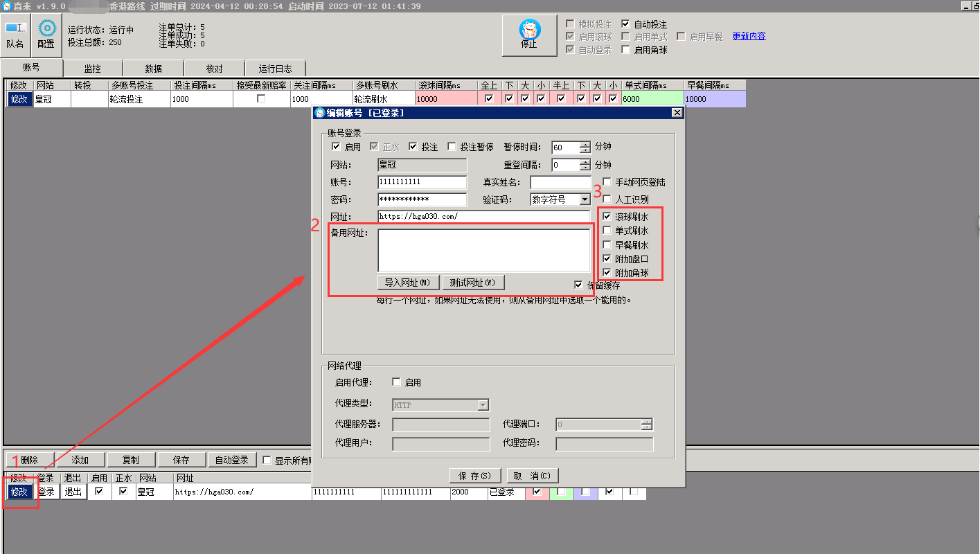Click the pink 滚球间隔ms cell 10000
The image size is (980, 554).
pyautogui.click(x=447, y=99)
